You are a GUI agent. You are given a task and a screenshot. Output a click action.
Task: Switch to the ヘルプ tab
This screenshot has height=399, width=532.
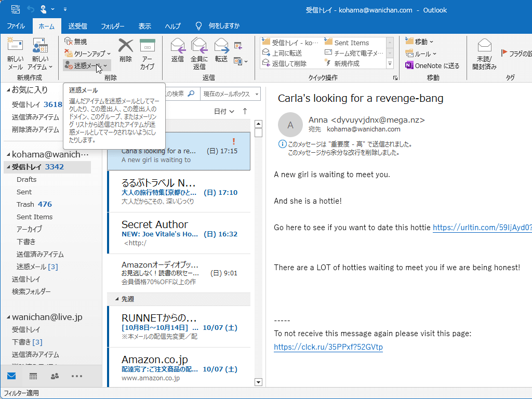(x=172, y=26)
